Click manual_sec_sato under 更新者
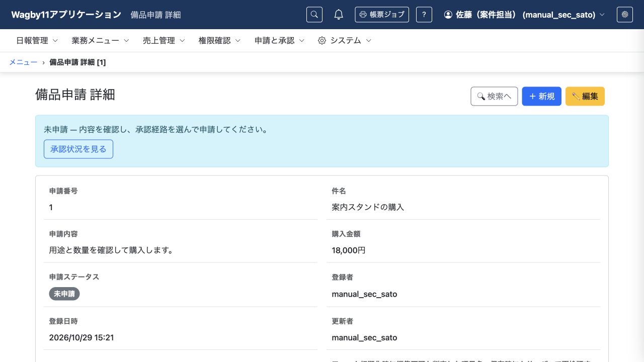Screen dimensions: 644x362 (364, 337)
